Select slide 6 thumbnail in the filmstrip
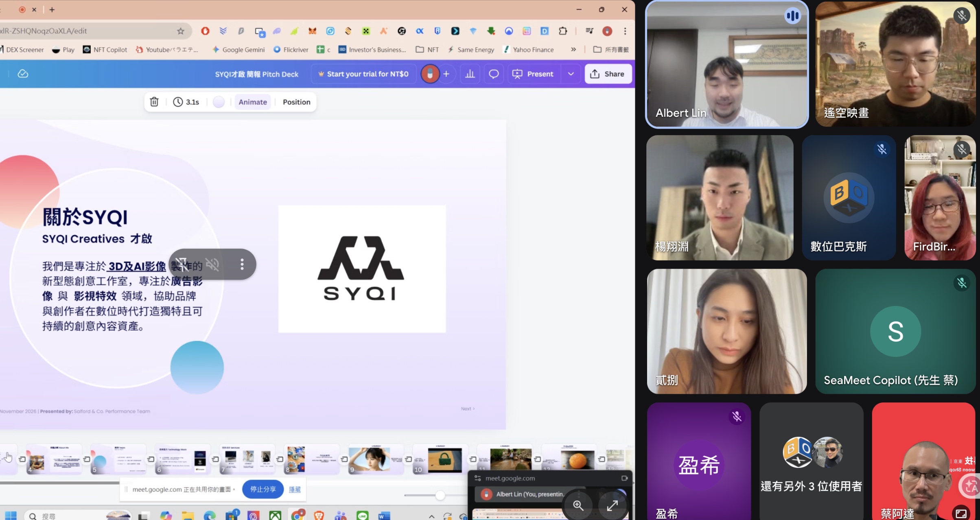This screenshot has width=980, height=520. click(182, 459)
